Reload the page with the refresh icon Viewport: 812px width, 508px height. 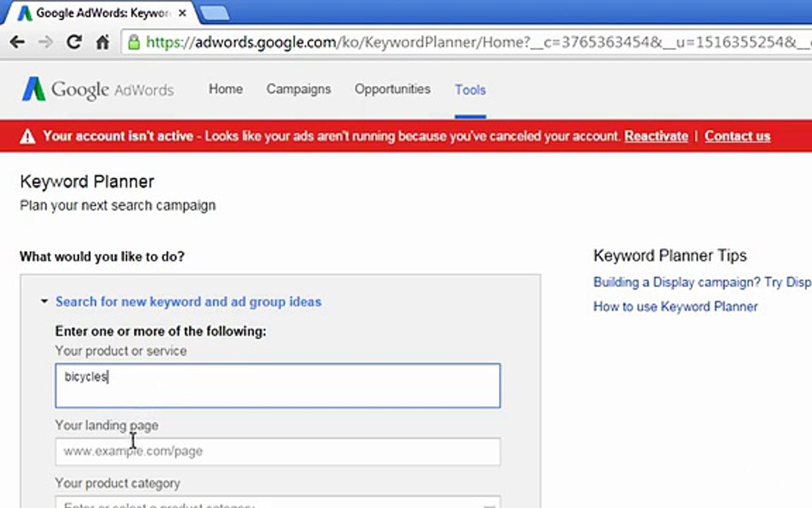[74, 42]
